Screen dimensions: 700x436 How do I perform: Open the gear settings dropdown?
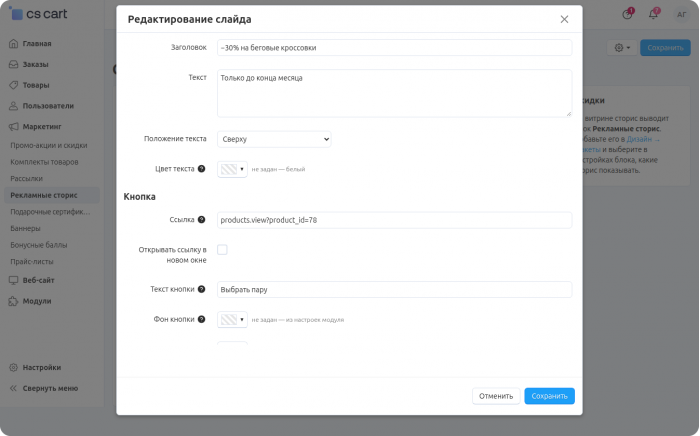click(x=622, y=48)
